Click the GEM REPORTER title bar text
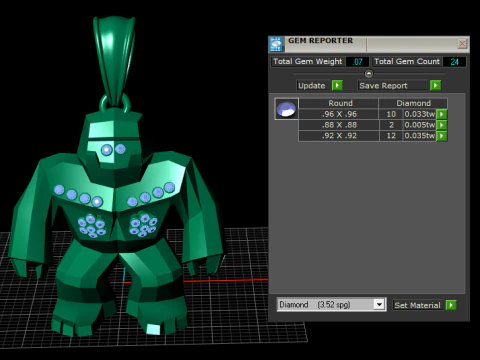 pyautogui.click(x=320, y=41)
